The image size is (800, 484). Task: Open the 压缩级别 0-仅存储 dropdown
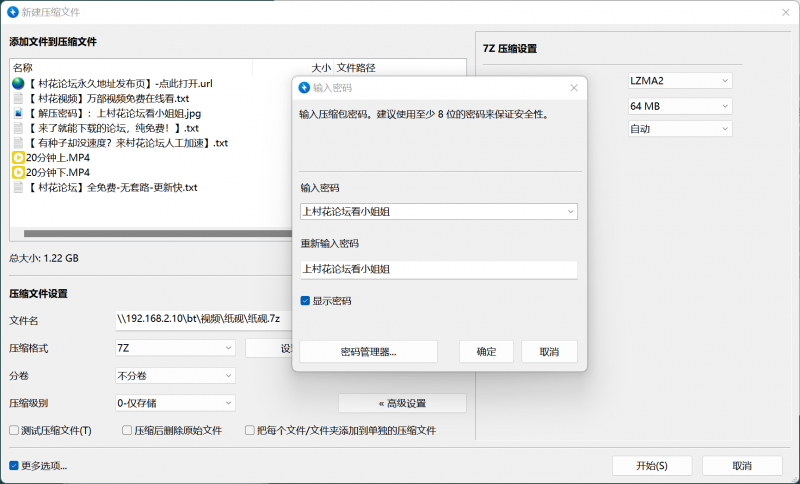click(175, 403)
